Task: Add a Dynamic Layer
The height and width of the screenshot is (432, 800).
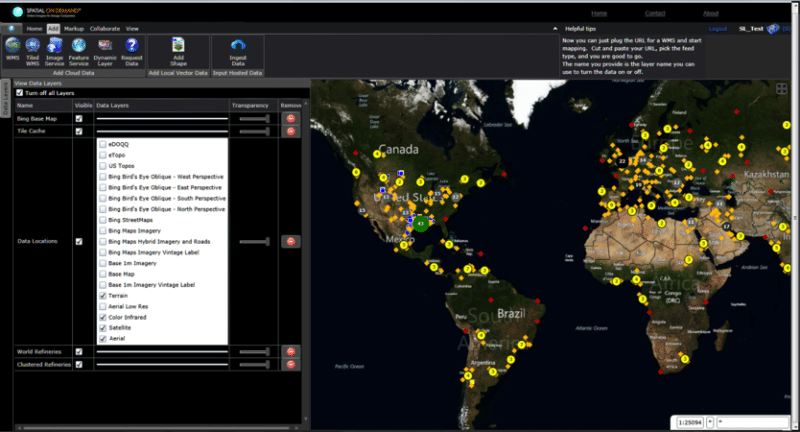Action: tap(105, 47)
